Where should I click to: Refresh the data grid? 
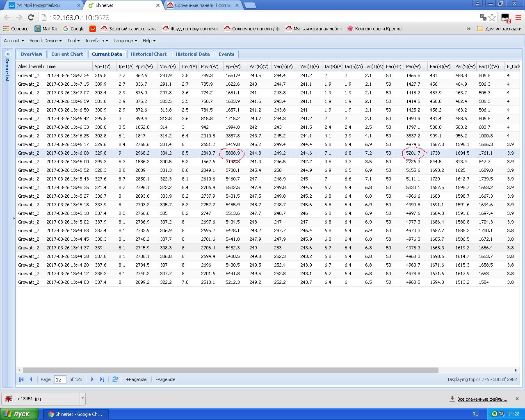115,379
